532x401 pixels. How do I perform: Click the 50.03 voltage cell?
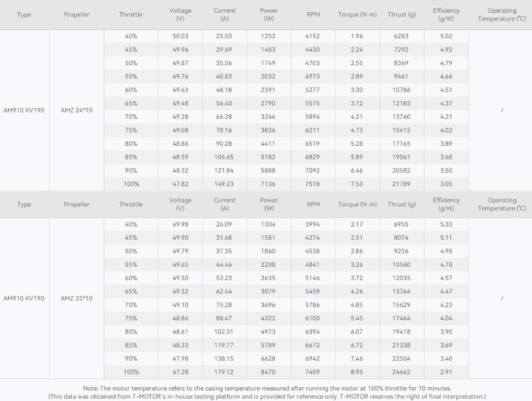[180, 36]
